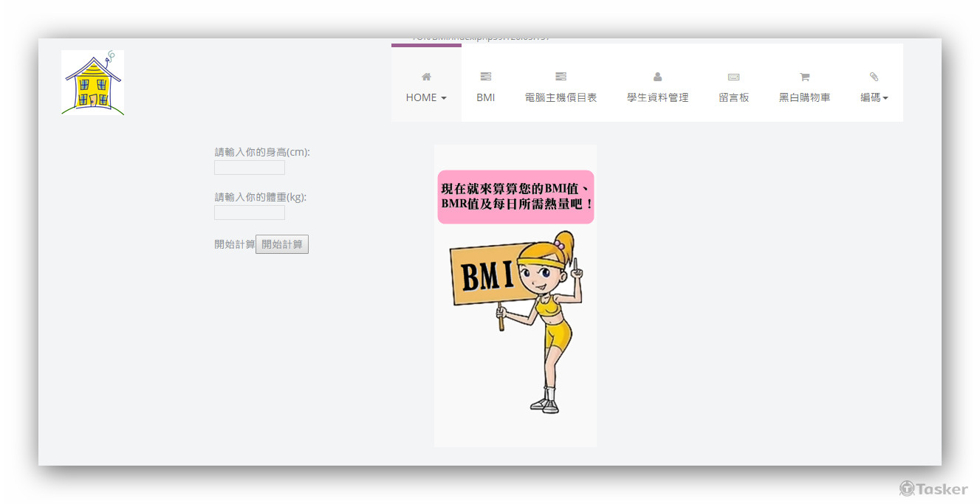This screenshot has width=980, height=504.
Task: Expand the 編碼 dropdown
Action: click(x=874, y=97)
